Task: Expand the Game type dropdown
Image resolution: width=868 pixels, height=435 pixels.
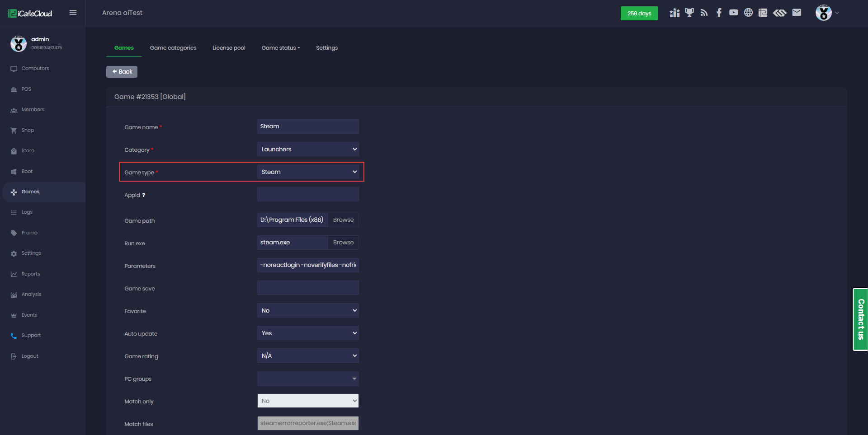Action: [x=308, y=172]
